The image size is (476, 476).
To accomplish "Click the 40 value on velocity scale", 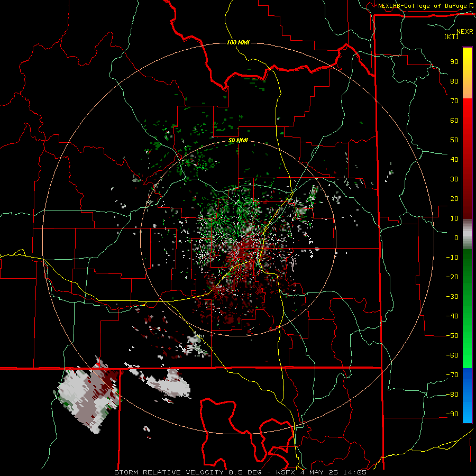I will point(454,159).
